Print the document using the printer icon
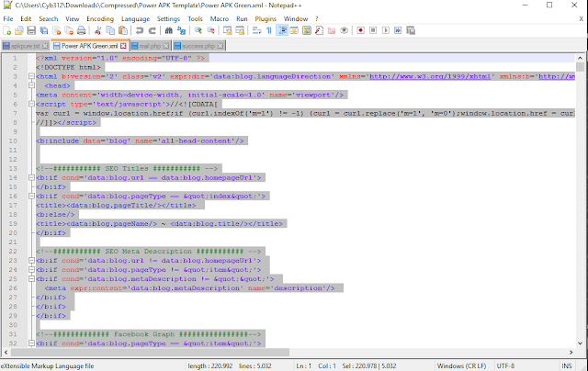The height and width of the screenshot is (371, 588). (x=81, y=30)
